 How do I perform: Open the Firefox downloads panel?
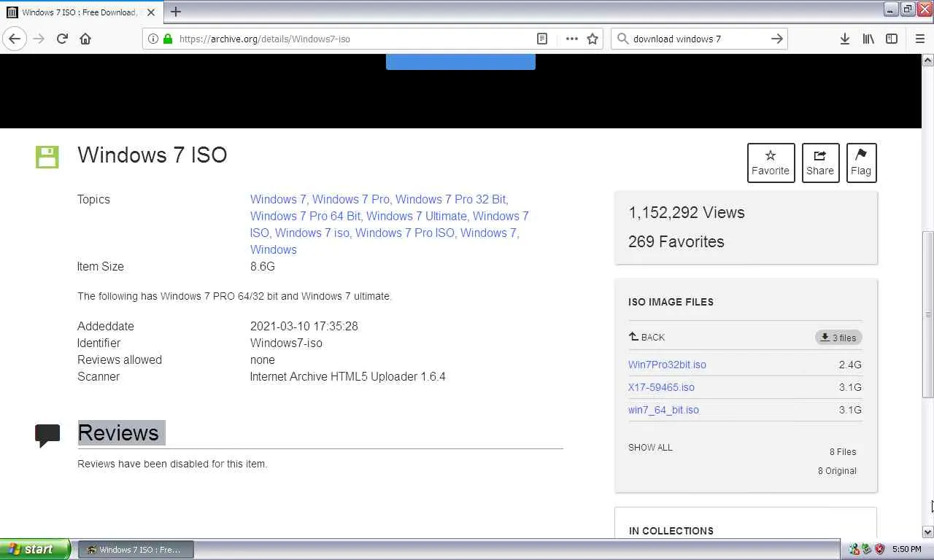click(844, 39)
